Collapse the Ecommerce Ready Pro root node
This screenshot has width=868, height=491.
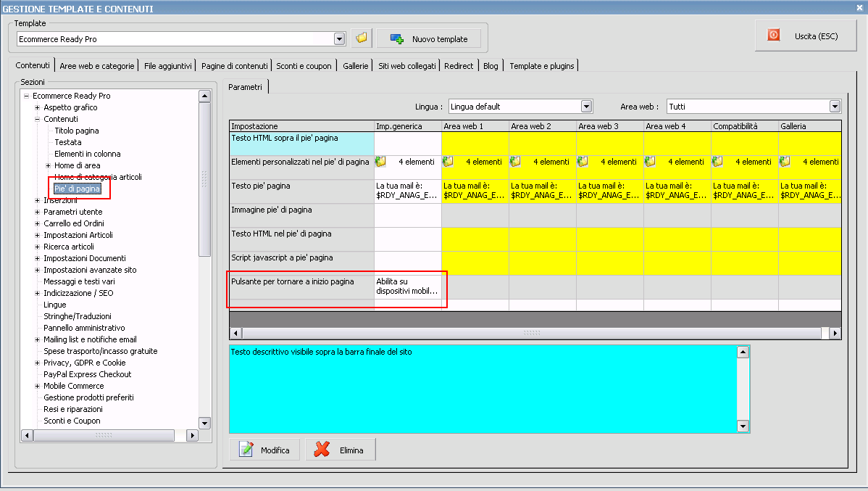(x=26, y=96)
